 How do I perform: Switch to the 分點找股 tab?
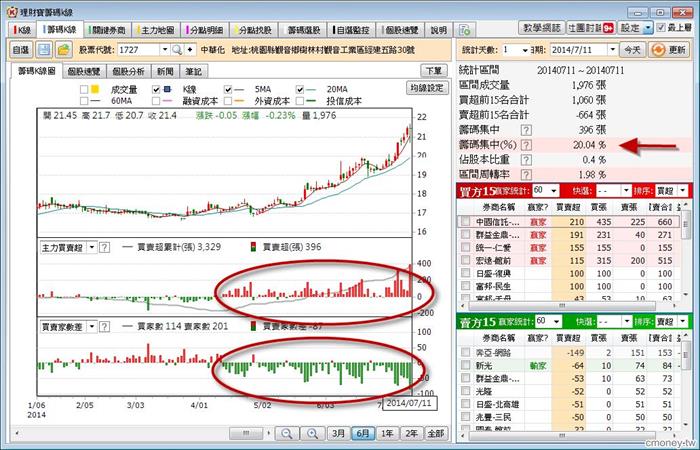253,30
